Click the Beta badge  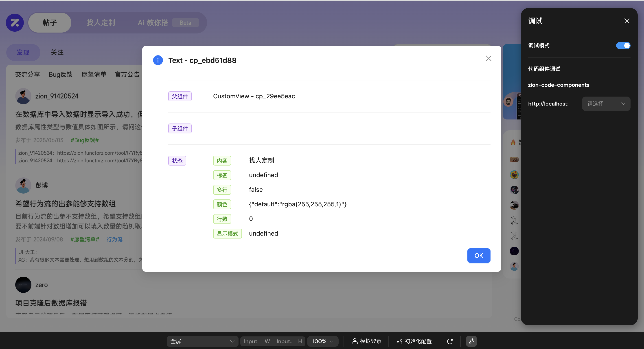(185, 22)
